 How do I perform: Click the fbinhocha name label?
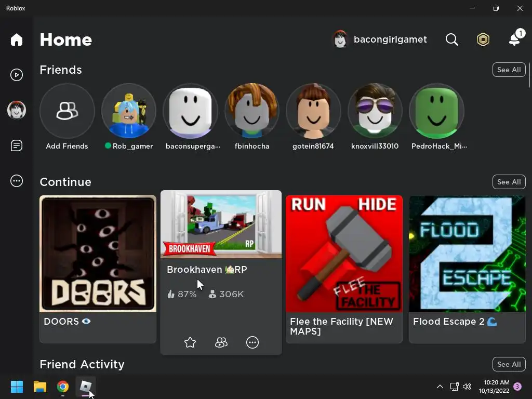click(x=252, y=146)
